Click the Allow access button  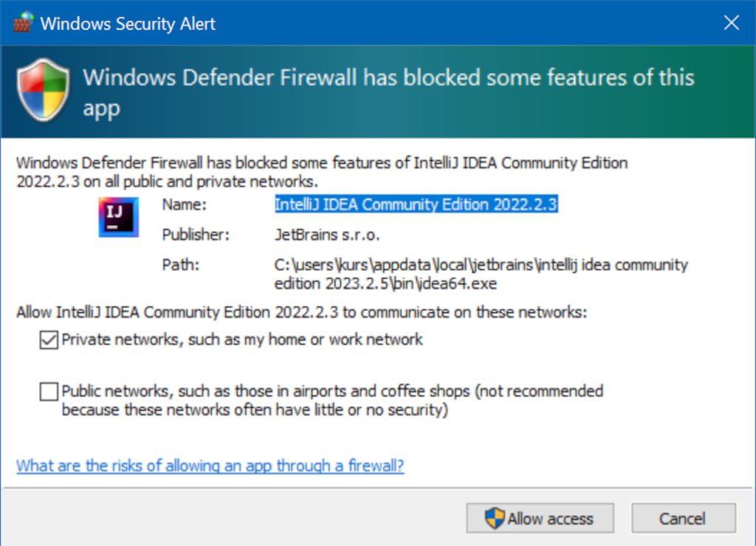tap(540, 519)
